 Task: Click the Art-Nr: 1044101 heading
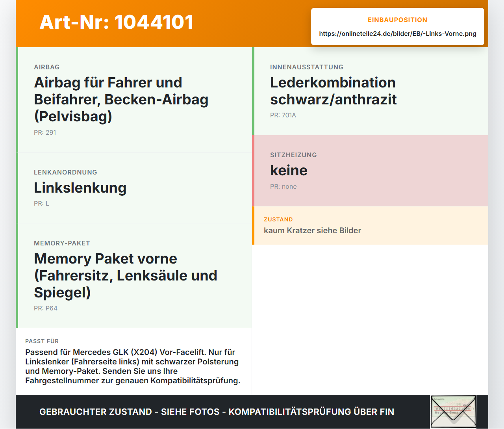[x=117, y=22]
